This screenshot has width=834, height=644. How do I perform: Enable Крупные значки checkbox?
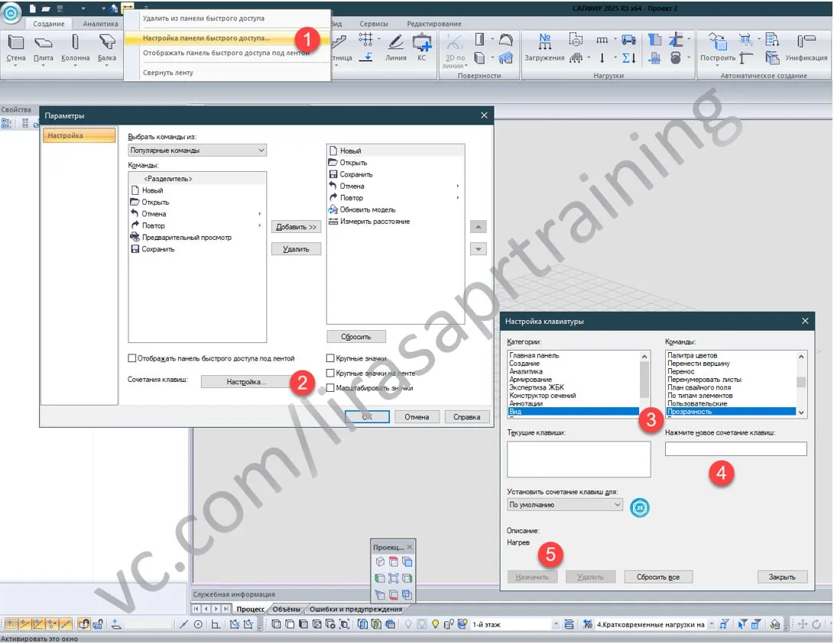pos(330,358)
